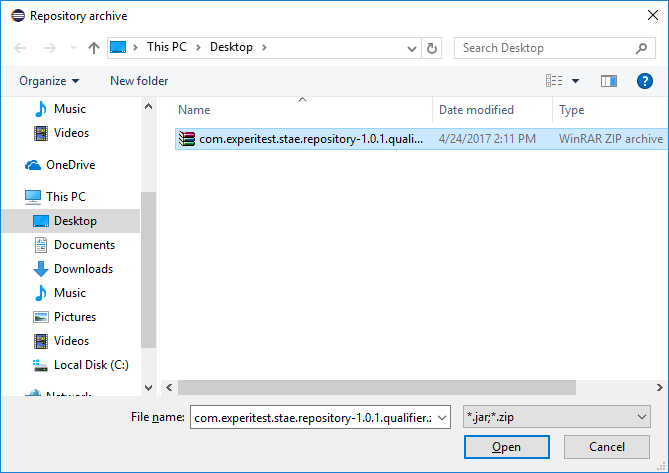Open the *.jar;*.zip file type dropdown
Screen dimensions: 669x473
coord(557,417)
